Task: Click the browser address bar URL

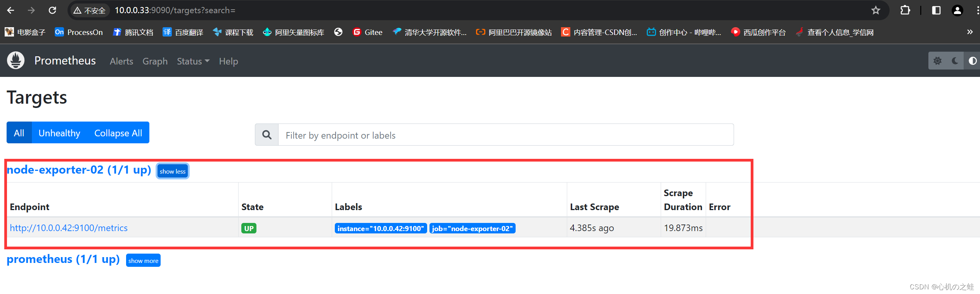Action: coord(175,10)
